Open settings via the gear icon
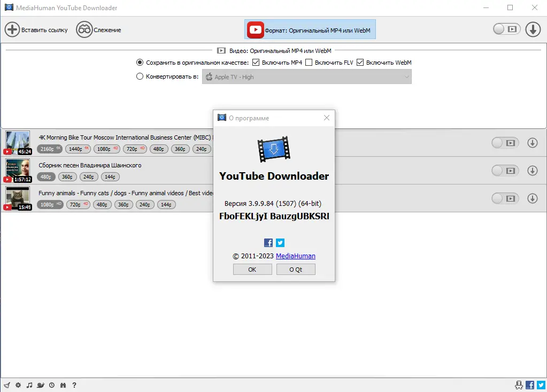This screenshot has width=547, height=392. point(18,385)
